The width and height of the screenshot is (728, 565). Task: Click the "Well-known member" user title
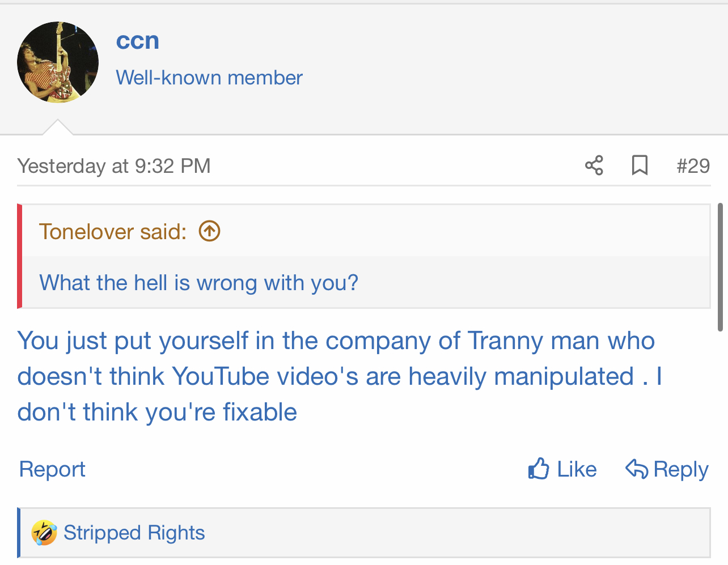209,78
